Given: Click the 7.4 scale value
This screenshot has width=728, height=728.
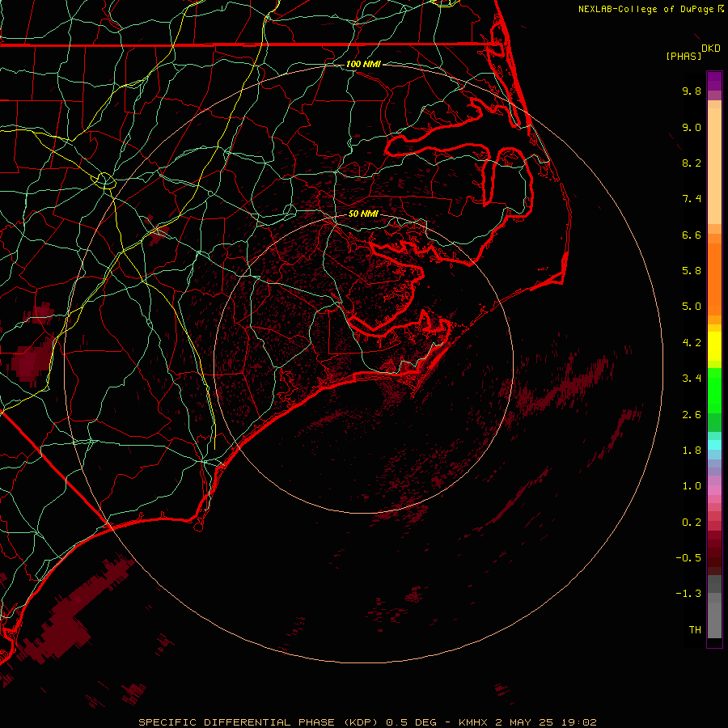Looking at the screenshot, I should [692, 199].
